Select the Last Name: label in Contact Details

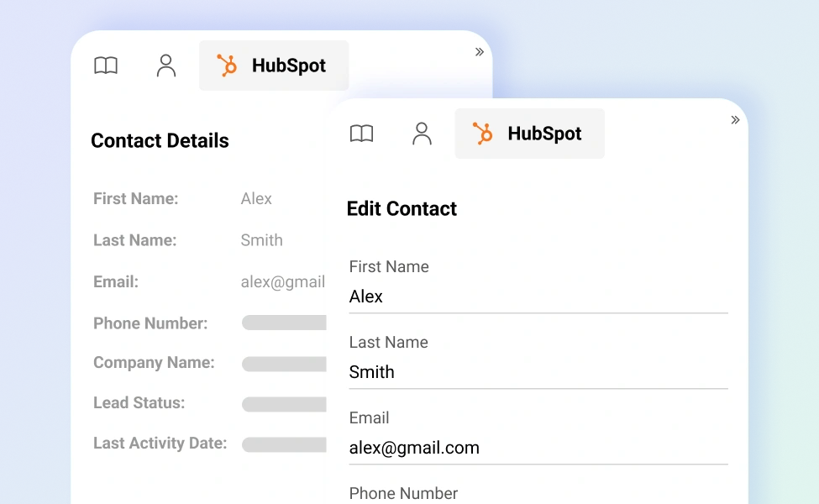point(134,240)
